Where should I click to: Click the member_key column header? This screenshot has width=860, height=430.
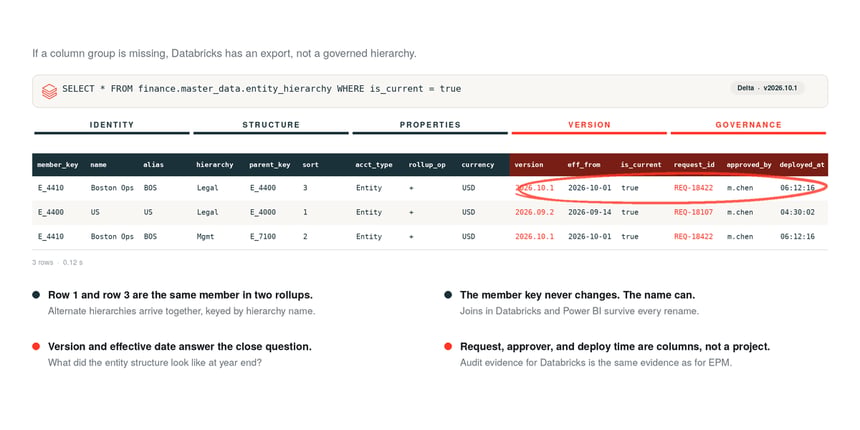click(58, 165)
